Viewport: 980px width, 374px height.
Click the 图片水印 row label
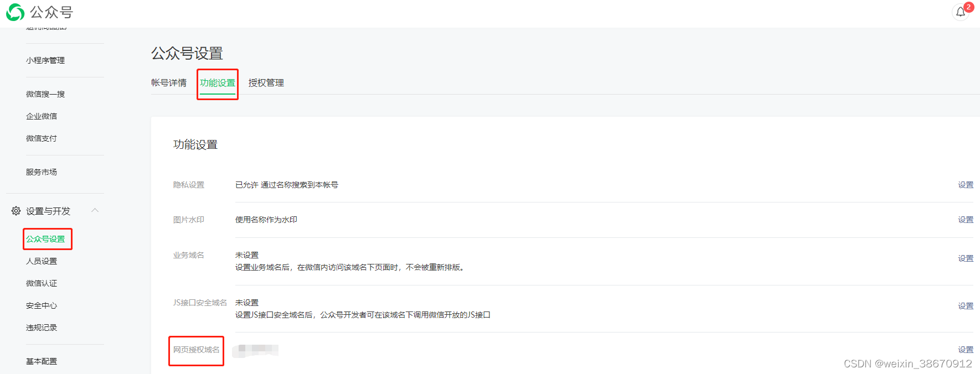click(x=189, y=220)
